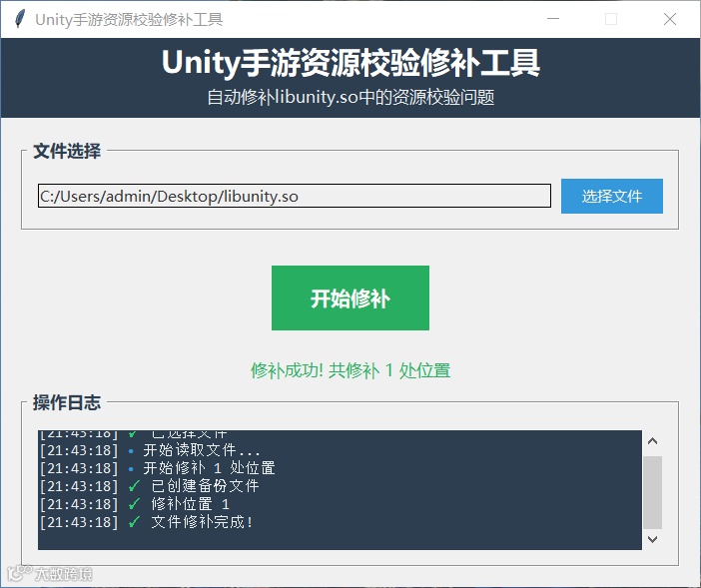Click the operation log scrollbar thumb
Screen dimensions: 701x588
coord(652,492)
